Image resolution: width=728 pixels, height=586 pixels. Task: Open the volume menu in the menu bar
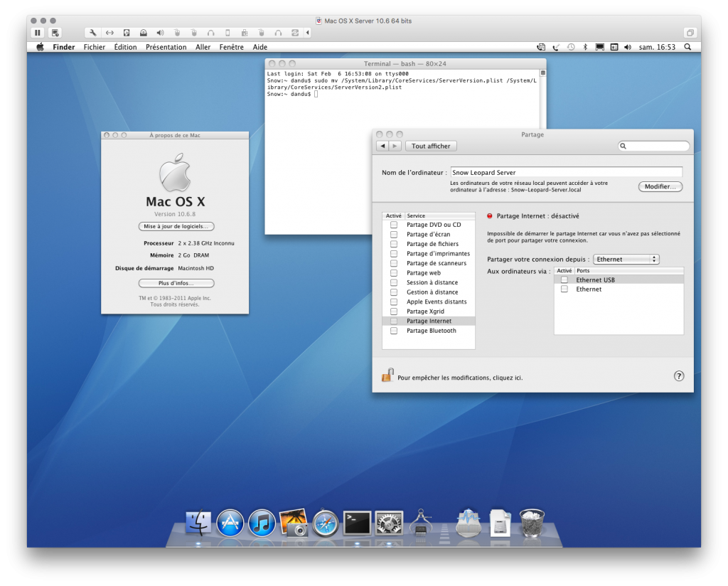click(x=626, y=47)
